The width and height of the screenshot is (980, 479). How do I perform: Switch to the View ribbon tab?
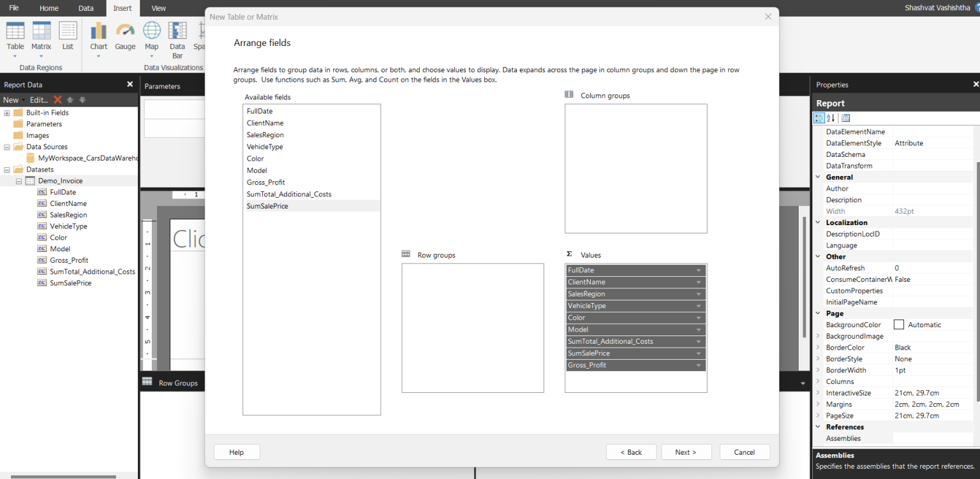[x=158, y=8]
